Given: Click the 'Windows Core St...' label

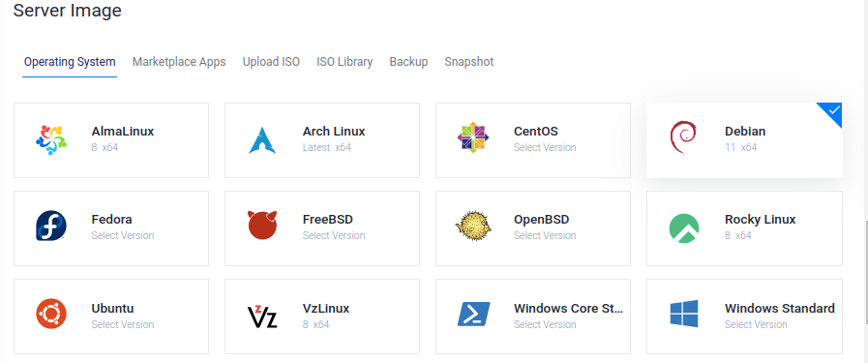Looking at the screenshot, I should (569, 308).
